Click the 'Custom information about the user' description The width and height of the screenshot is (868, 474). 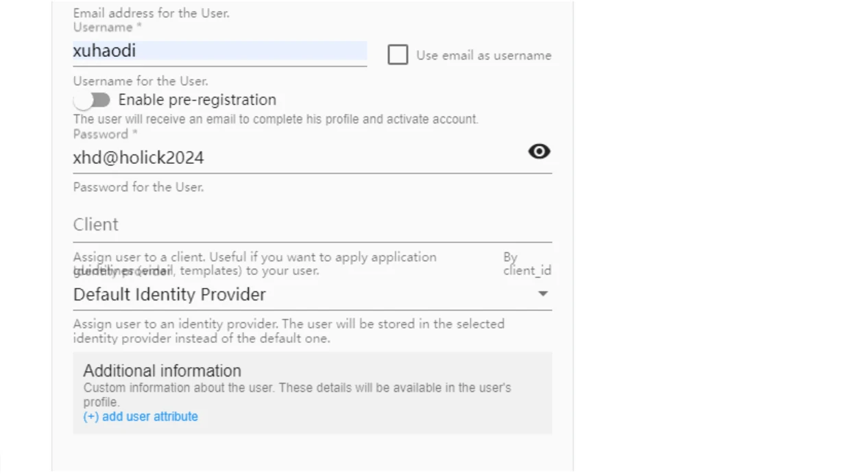(297, 394)
